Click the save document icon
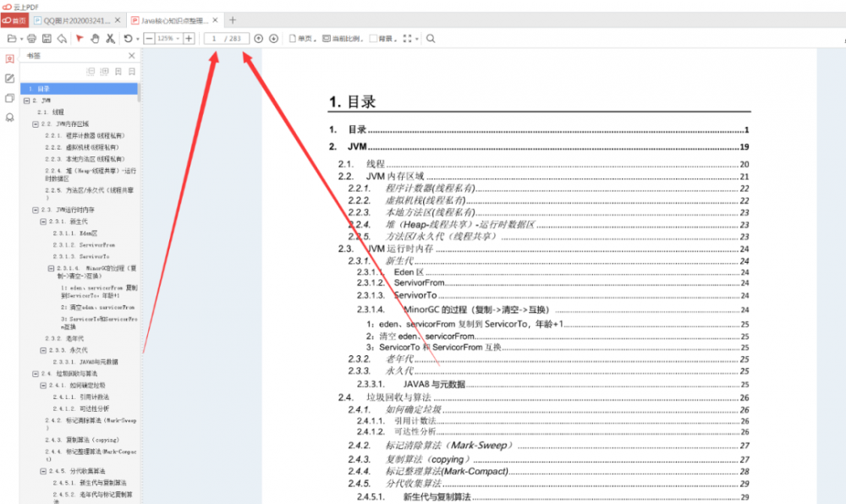The image size is (846, 504). click(47, 38)
